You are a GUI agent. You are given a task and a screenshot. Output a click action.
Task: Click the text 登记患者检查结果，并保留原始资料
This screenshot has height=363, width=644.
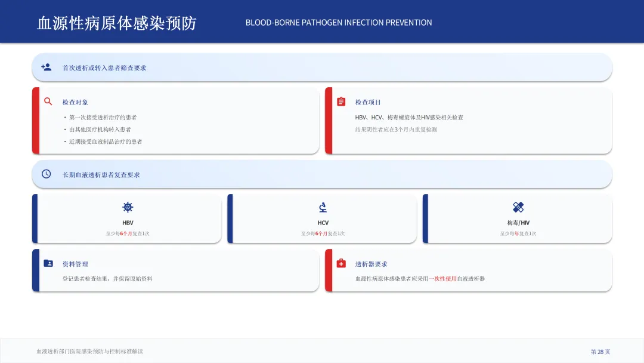(107, 279)
